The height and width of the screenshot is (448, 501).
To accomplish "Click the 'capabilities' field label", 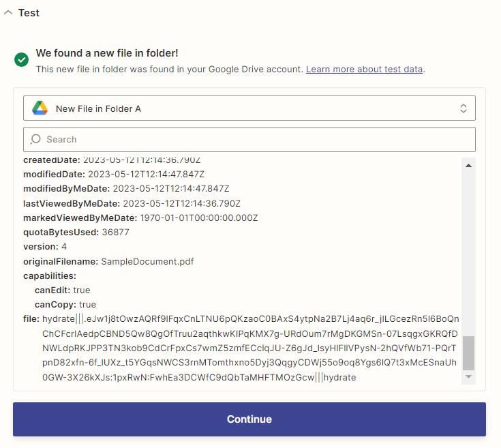I will (50, 275).
